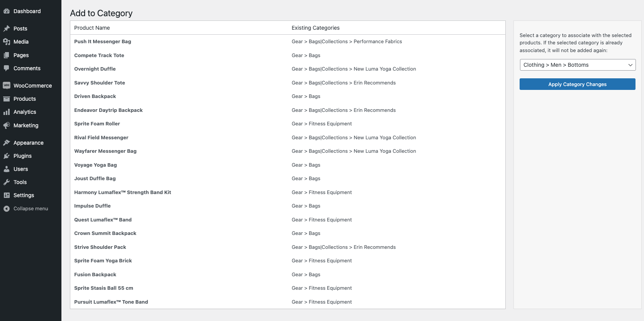This screenshot has width=644, height=321.
Task: Click the Media library icon
Action: pyautogui.click(x=7, y=42)
